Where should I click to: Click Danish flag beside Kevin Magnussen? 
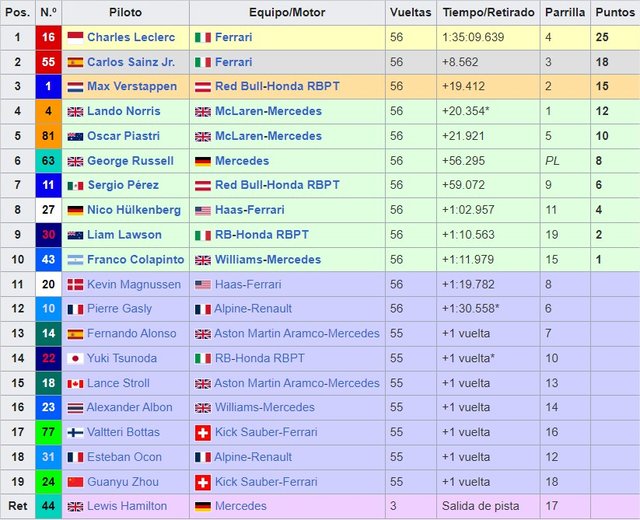point(75,285)
